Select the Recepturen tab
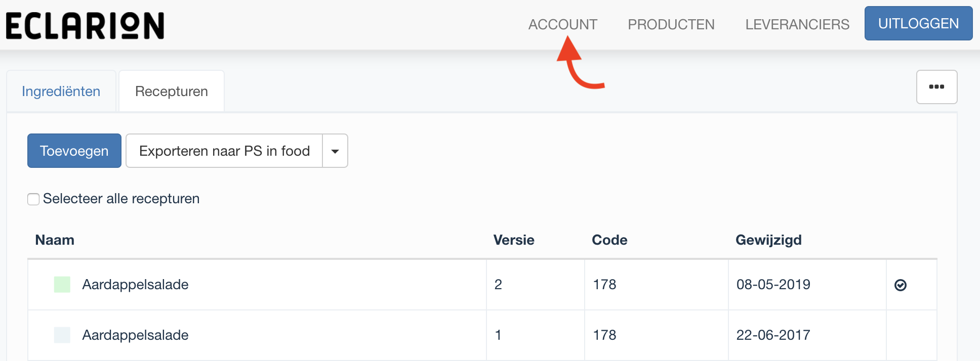This screenshot has width=980, height=361. click(171, 92)
